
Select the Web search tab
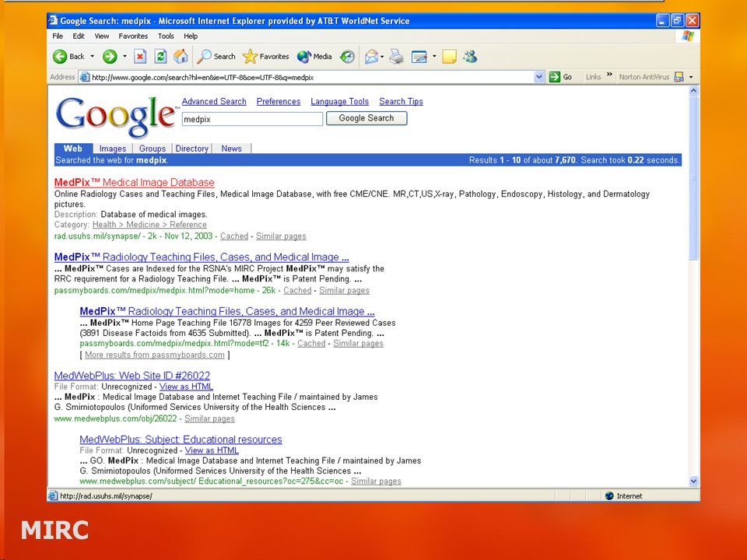pos(73,149)
